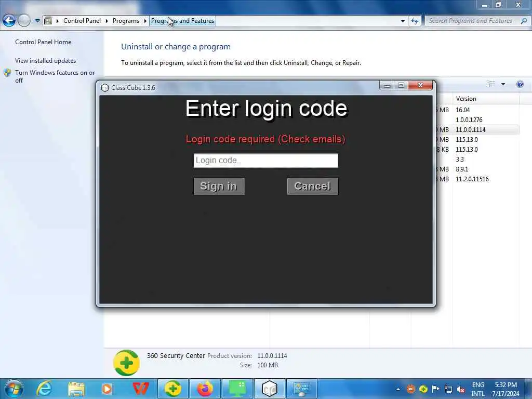Image resolution: width=532 pixels, height=399 pixels.
Task: Click the change view icon in Programs toolbar
Action: (x=490, y=84)
